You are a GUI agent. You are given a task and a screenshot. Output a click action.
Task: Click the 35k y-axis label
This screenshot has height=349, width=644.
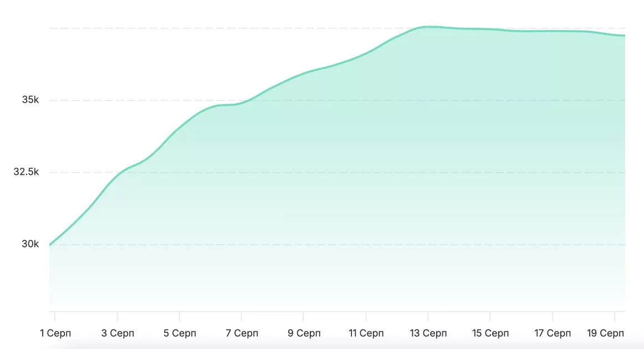pyautogui.click(x=30, y=100)
